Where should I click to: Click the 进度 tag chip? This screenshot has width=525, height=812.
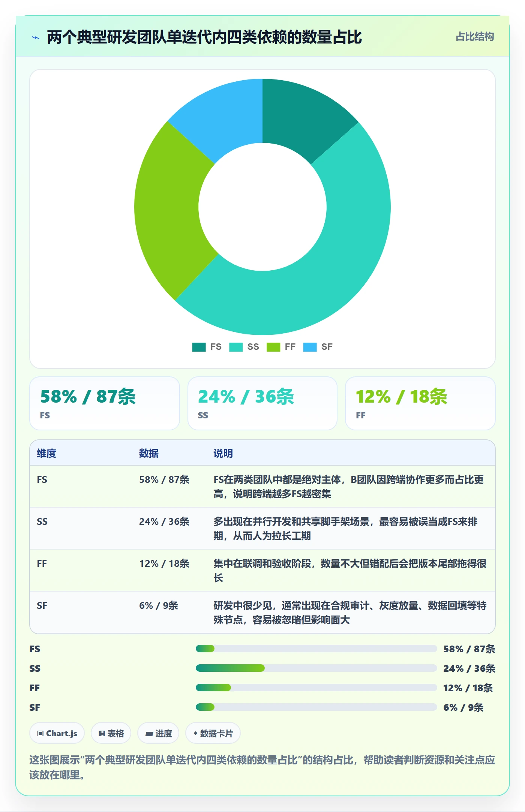(x=158, y=733)
